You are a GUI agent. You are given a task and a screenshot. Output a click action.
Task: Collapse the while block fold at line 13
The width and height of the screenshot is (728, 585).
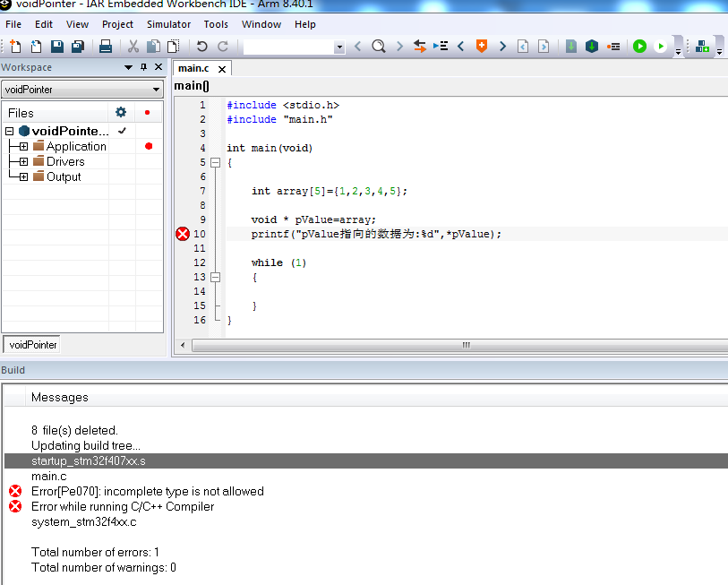[215, 278]
